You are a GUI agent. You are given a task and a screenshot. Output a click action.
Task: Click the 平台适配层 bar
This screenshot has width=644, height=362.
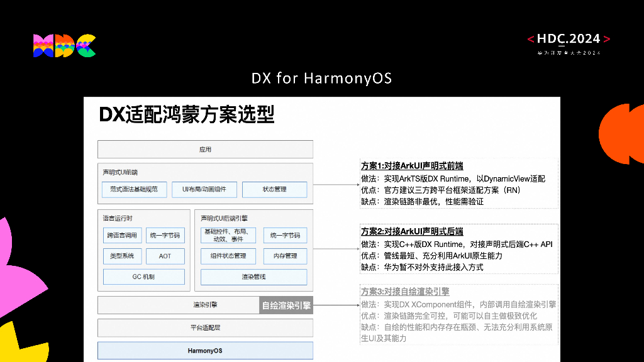[206, 328]
